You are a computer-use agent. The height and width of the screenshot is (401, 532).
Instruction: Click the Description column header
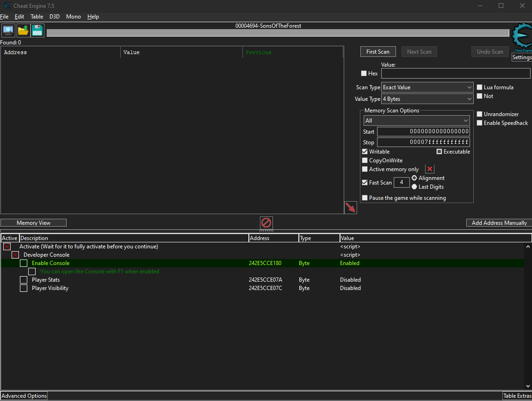pyautogui.click(x=134, y=238)
